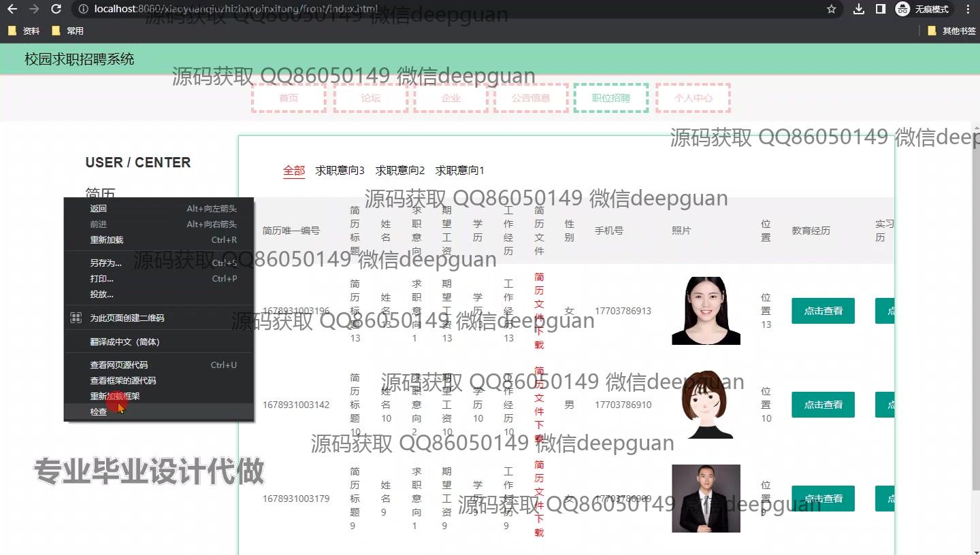Bookmark this page with the star icon

coord(831,9)
